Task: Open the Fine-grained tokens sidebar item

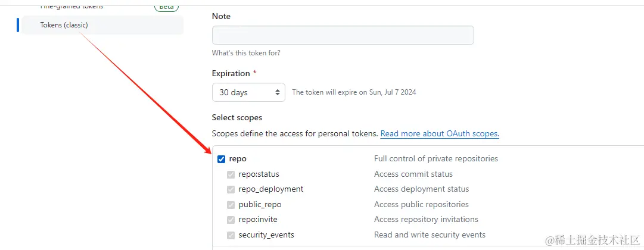Action: click(x=71, y=6)
